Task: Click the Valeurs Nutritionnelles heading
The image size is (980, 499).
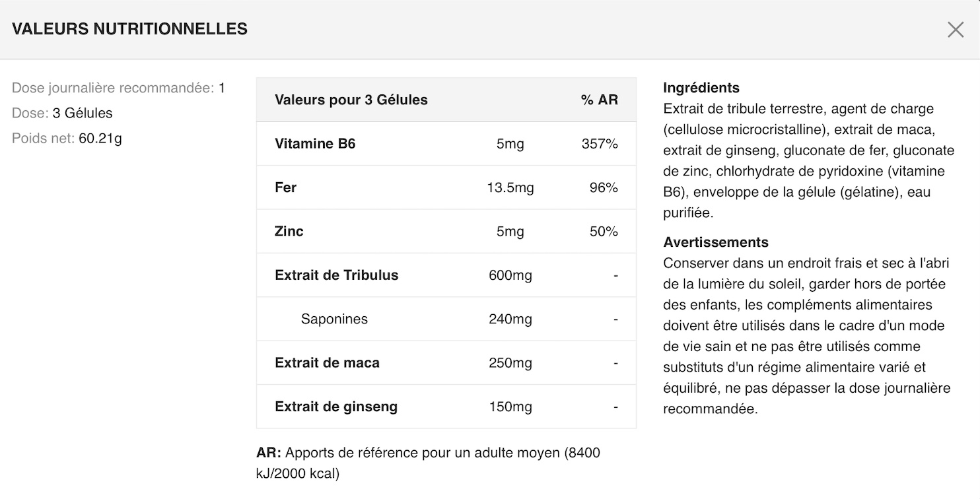Action: (x=130, y=29)
